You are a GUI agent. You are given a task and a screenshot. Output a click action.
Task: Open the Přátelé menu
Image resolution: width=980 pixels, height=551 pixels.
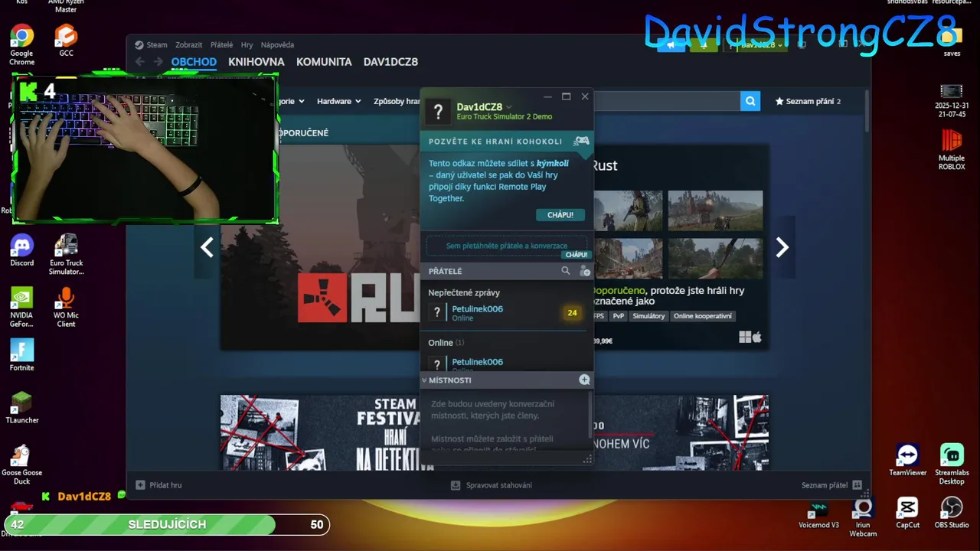(x=221, y=45)
